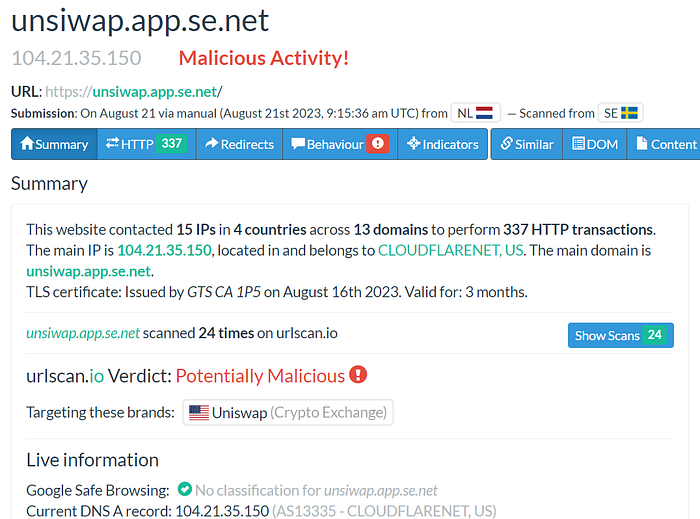This screenshot has height=519, width=700.
Task: Click the Live information heading
Action: [x=92, y=460]
